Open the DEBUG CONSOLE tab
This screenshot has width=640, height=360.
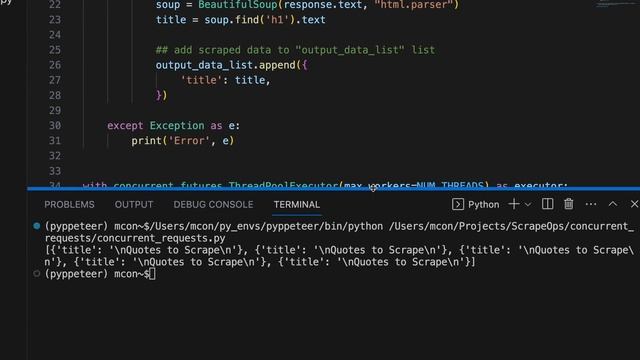click(213, 204)
